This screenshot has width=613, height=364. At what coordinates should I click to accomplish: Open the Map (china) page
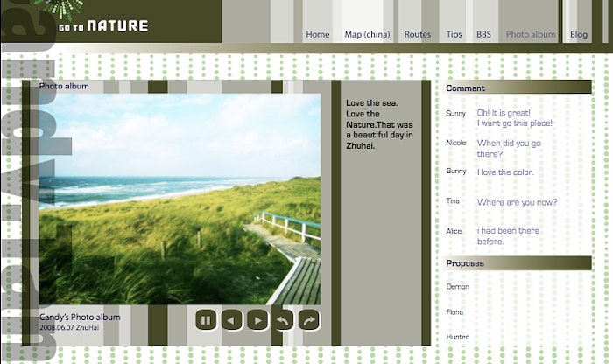367,34
